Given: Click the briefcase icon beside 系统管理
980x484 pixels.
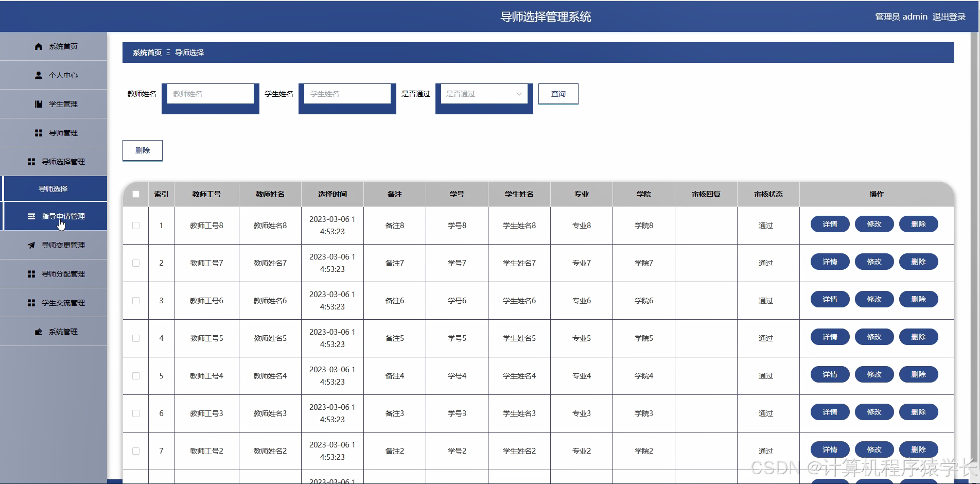Looking at the screenshot, I should coord(39,332).
